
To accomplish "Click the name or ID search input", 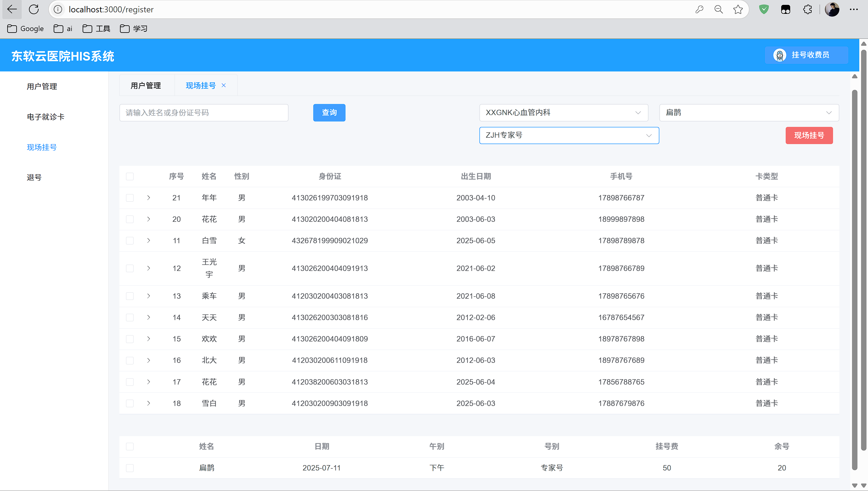I will click(204, 113).
